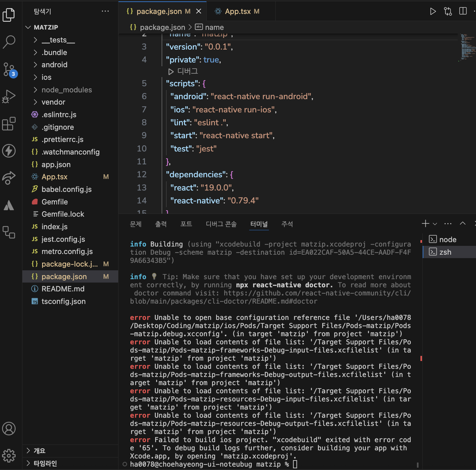Click the editor minimap preview
The height and width of the screenshot is (470, 476).
(468, 48)
